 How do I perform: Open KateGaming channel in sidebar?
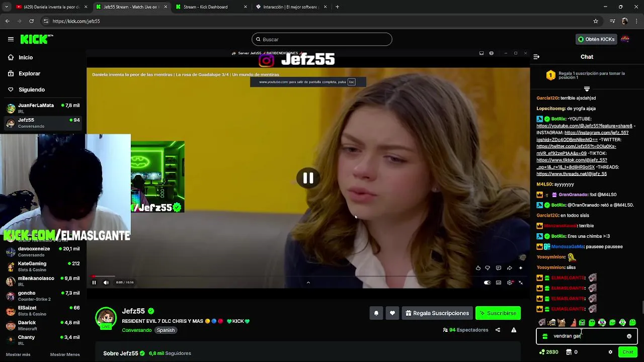click(x=43, y=266)
